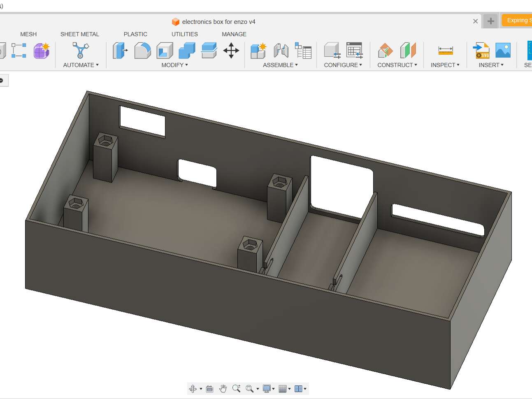
Task: Open the Assemble table icon
Action: 303,51
